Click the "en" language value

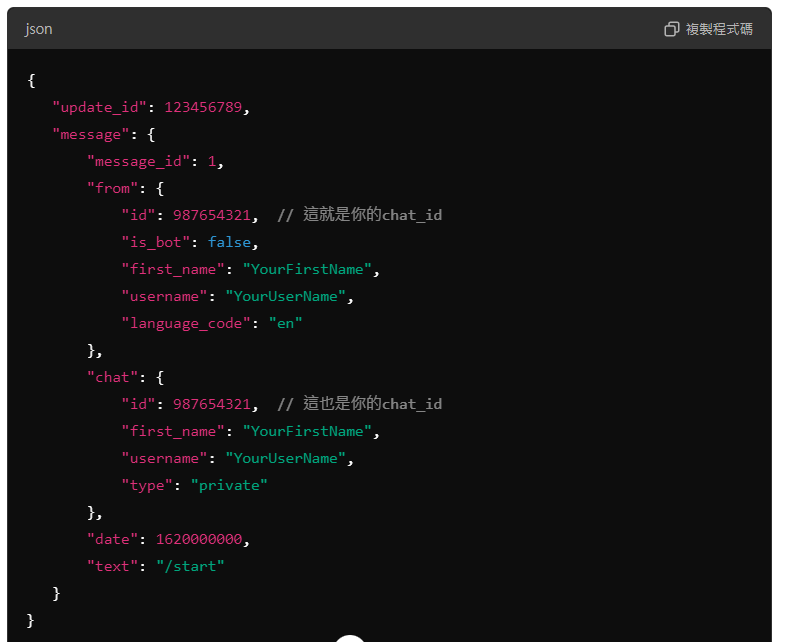pyautogui.click(x=285, y=324)
